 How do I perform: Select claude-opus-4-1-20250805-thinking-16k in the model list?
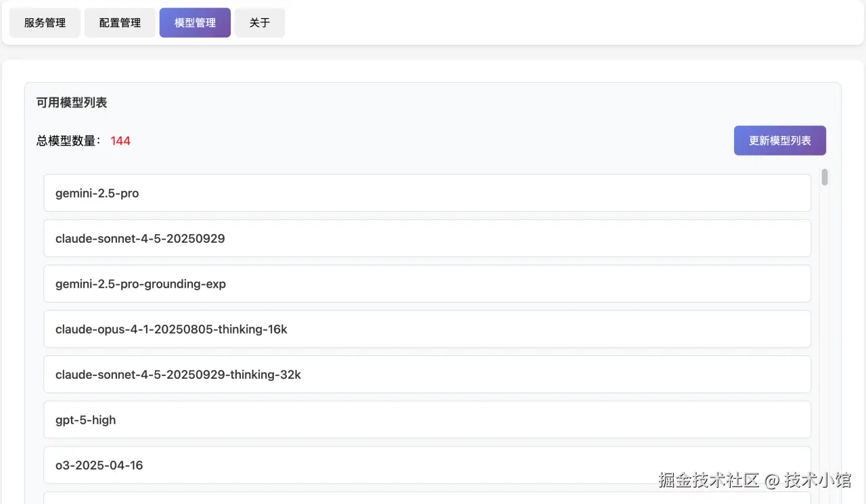click(427, 329)
